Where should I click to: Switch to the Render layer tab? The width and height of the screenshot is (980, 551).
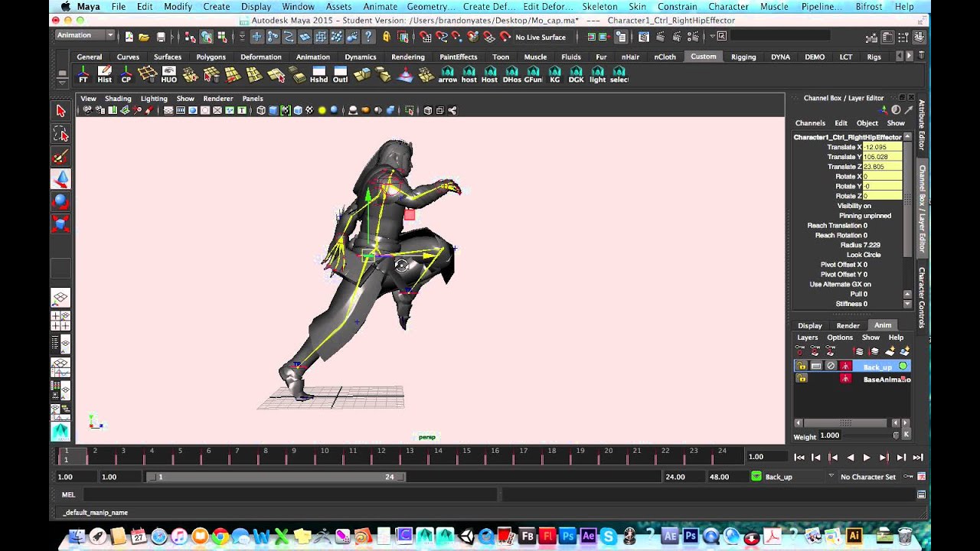coord(848,325)
